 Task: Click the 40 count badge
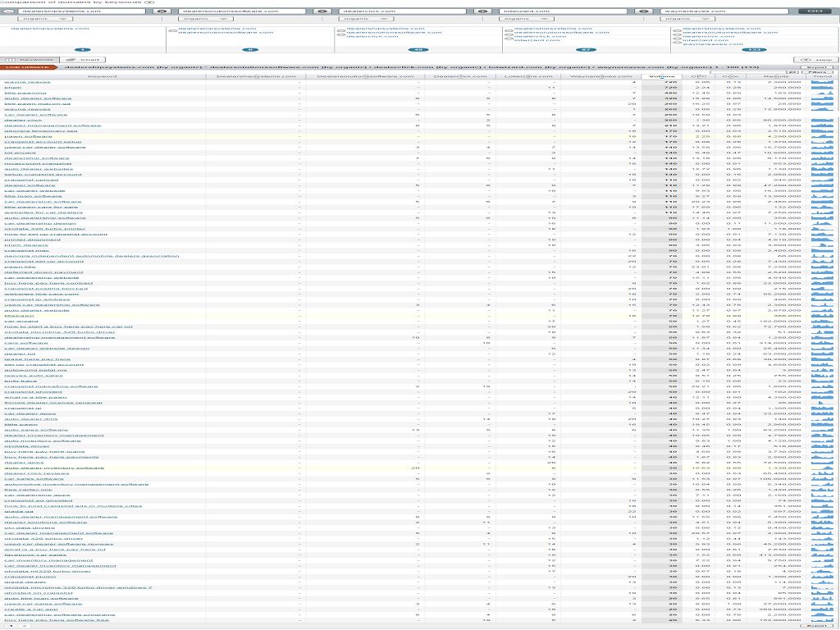(418, 50)
